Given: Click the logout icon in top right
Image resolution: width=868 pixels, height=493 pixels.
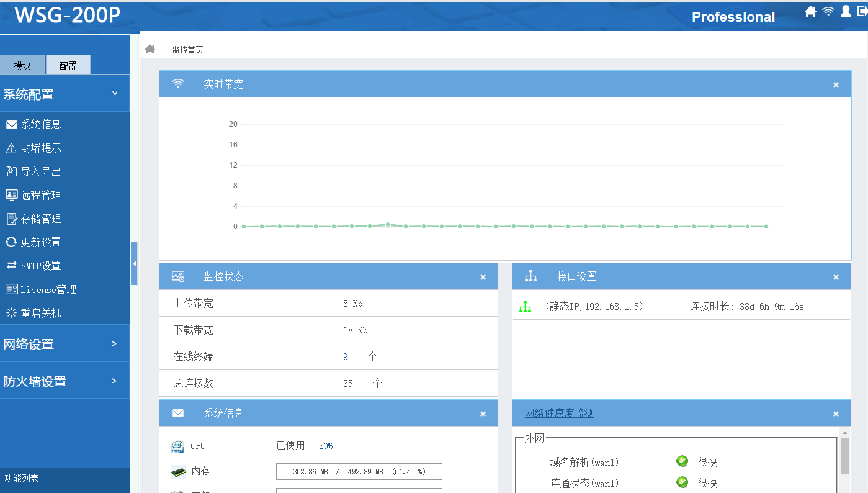Looking at the screenshot, I should click(x=862, y=11).
